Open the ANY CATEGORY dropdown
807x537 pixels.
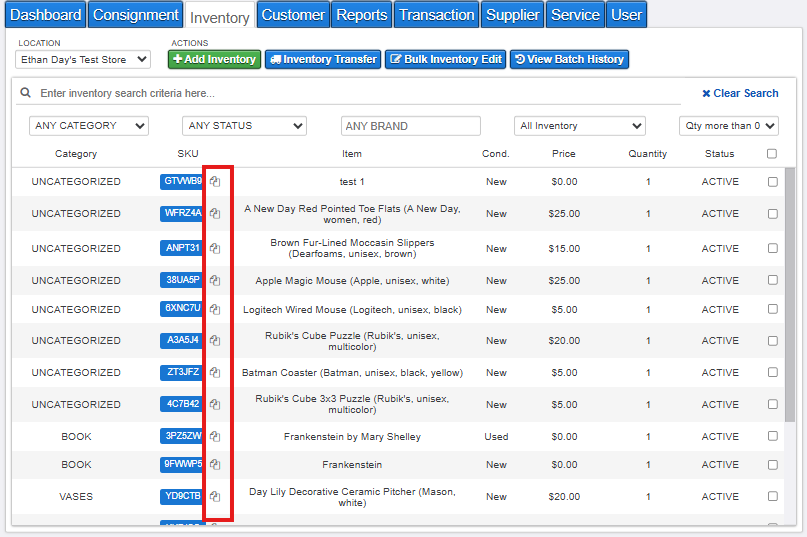coord(89,126)
